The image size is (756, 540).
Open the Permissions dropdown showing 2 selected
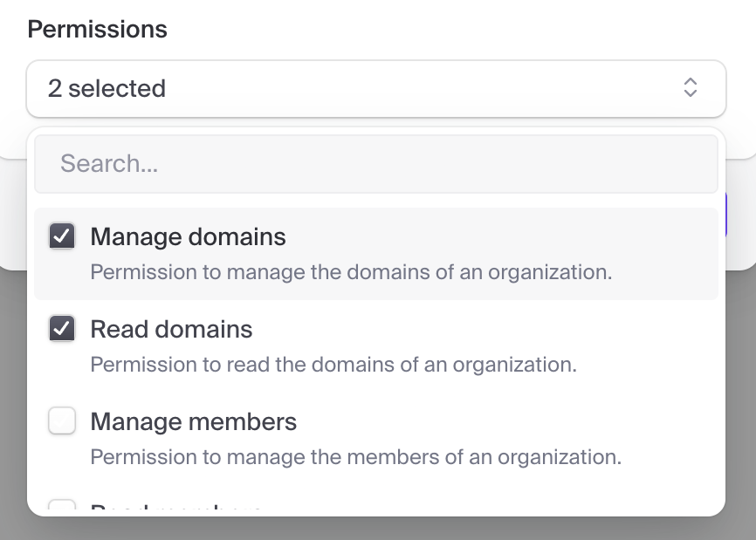pos(375,88)
